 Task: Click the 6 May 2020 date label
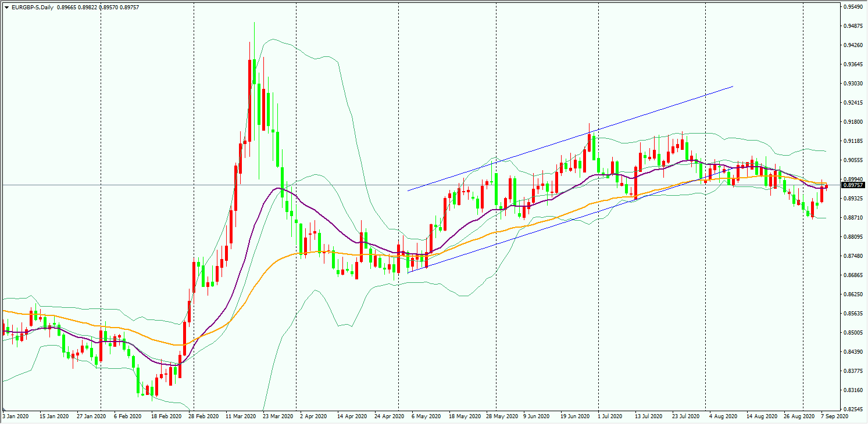click(427, 416)
